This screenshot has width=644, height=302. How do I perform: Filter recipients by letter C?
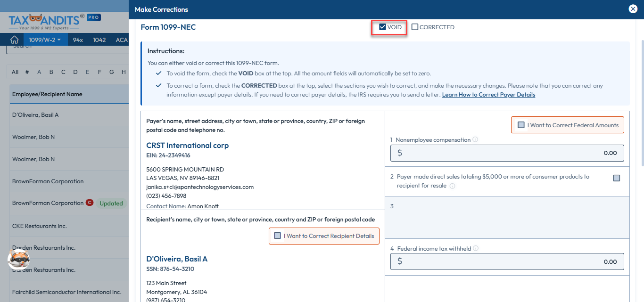pyautogui.click(x=64, y=72)
